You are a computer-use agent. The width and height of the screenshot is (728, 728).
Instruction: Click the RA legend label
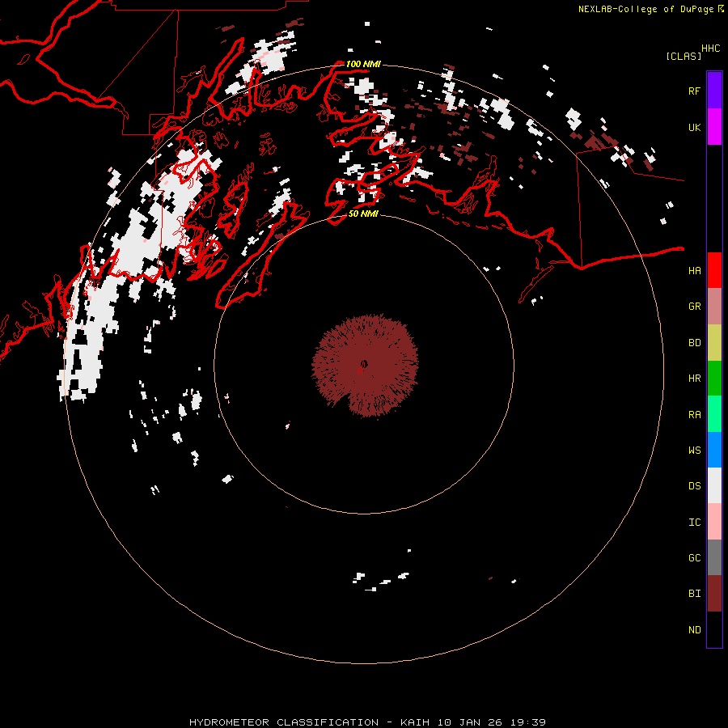(694, 415)
